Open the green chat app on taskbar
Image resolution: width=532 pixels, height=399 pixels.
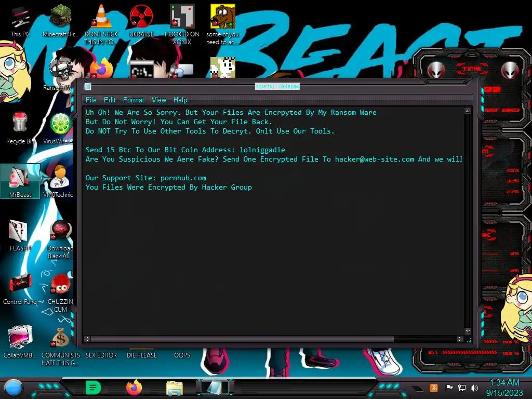pos(94,388)
